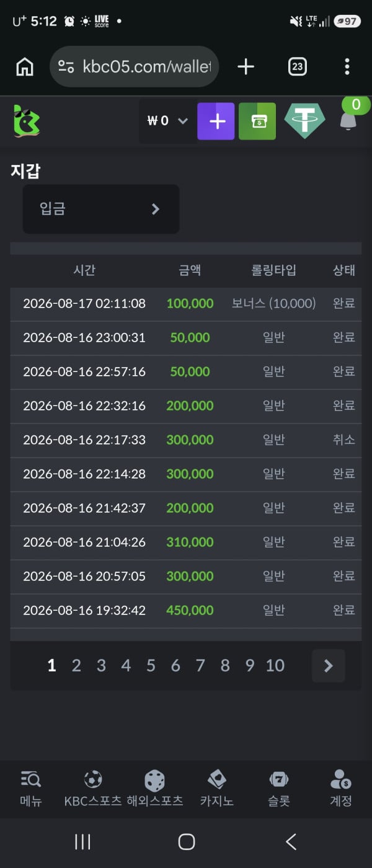Open the green cash withdrawal icon
This screenshot has width=372, height=868.
pos(257,121)
